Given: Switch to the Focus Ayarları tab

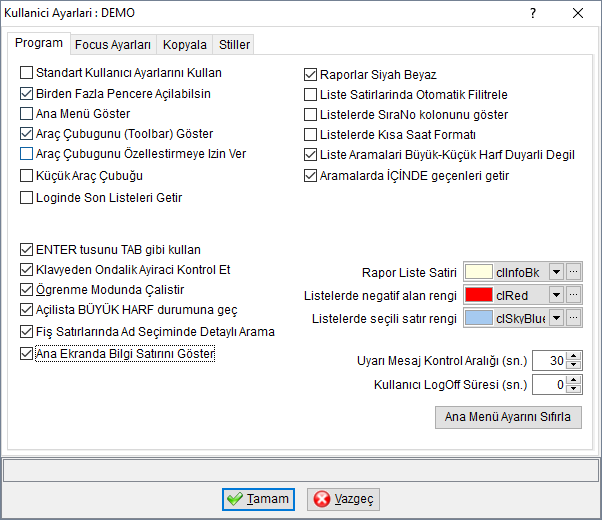Looking at the screenshot, I should [x=113, y=45].
